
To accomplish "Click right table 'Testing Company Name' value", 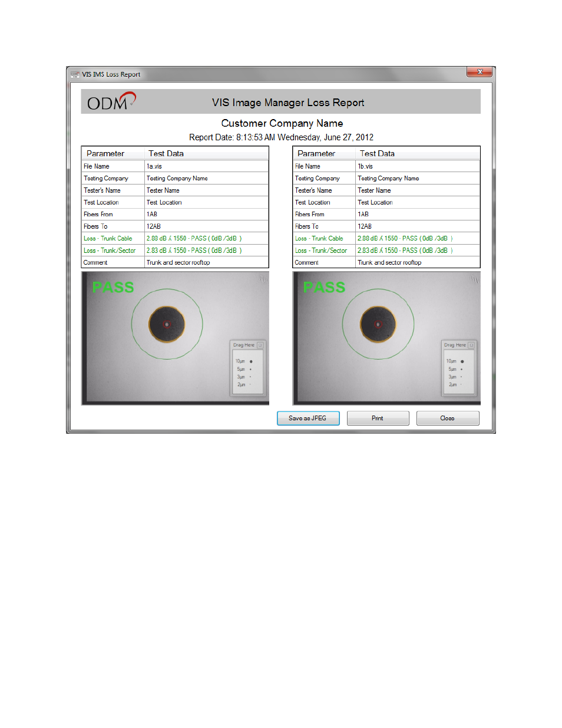I will tap(388, 179).
